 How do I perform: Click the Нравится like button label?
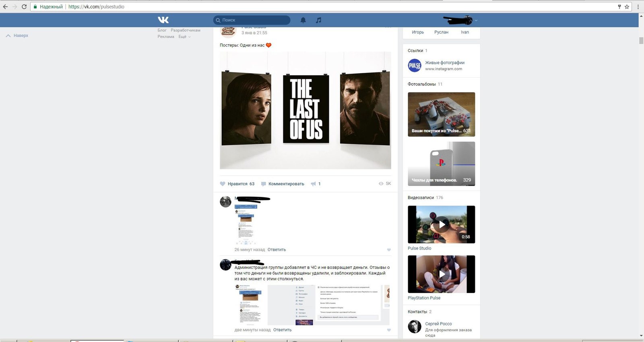pos(237,184)
